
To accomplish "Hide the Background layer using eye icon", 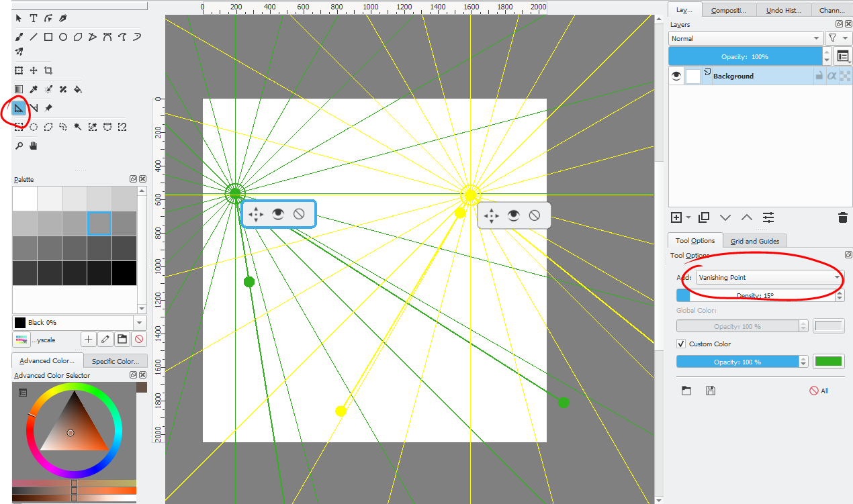I will coord(676,77).
